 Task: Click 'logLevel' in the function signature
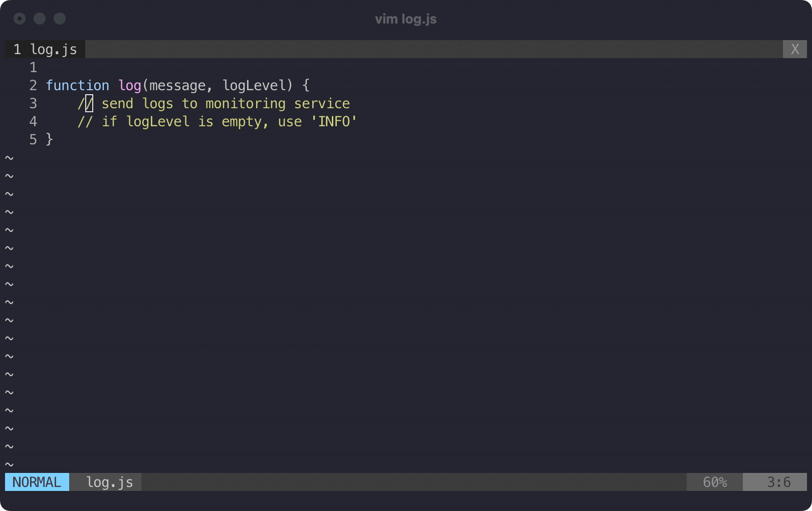(x=254, y=86)
